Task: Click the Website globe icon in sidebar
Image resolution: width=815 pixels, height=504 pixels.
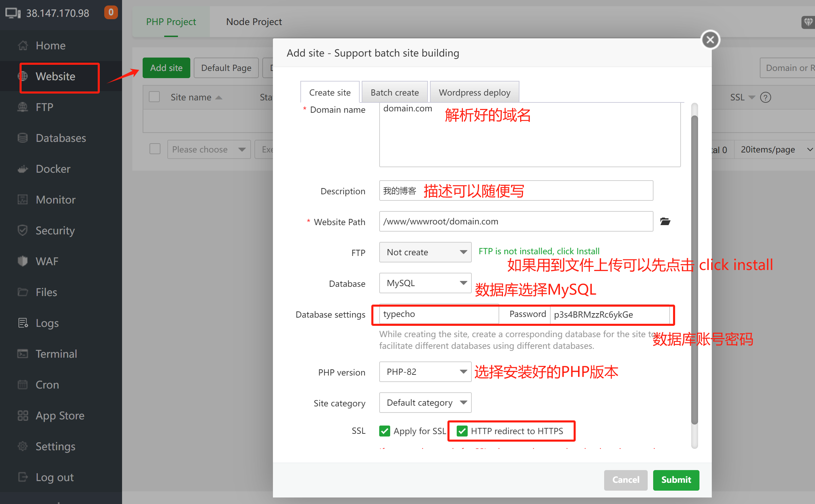Action: coord(23,76)
